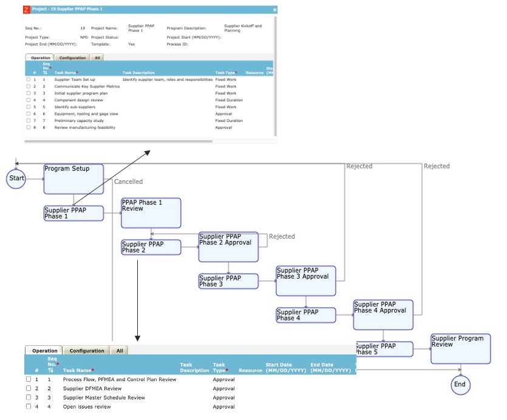Image resolution: width=507 pixels, height=420 pixels.
Task: Check the Identify sub-suppliers task row
Action: (x=28, y=107)
